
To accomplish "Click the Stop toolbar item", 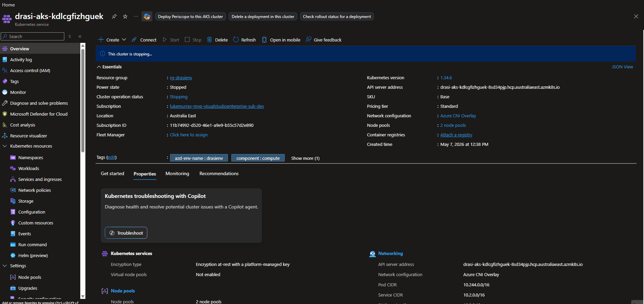I will [x=193, y=40].
